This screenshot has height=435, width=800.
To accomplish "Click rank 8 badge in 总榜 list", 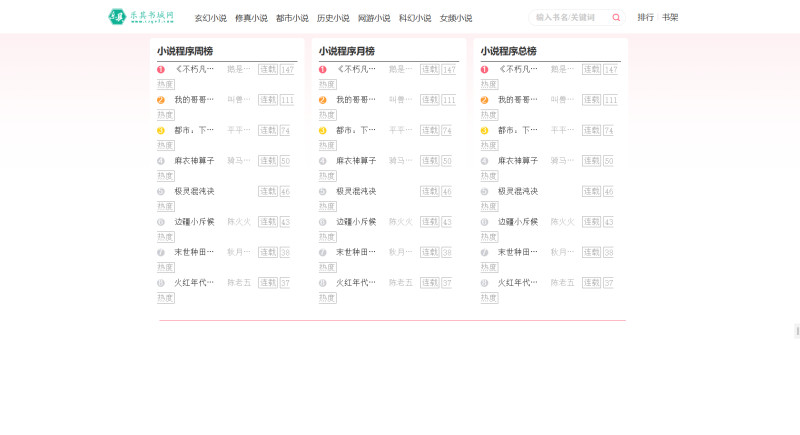I will point(484,283).
